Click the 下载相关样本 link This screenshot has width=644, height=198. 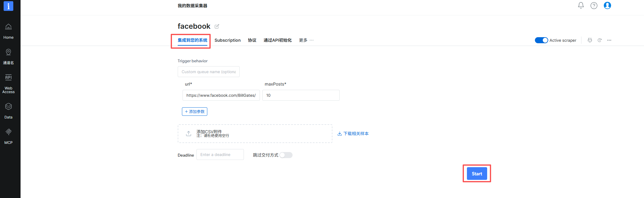click(353, 134)
